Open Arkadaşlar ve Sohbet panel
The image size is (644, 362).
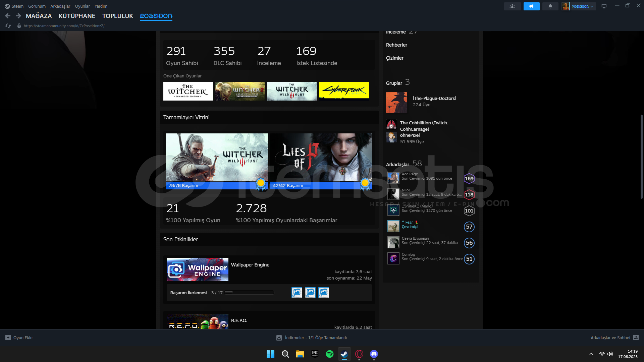[x=614, y=338]
